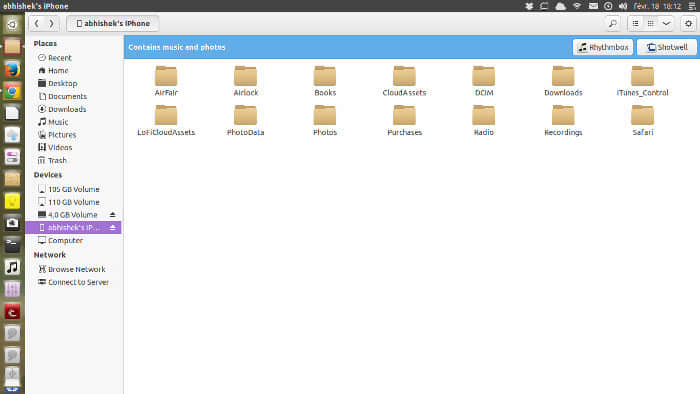Select the DCIM folder
This screenshot has height=394, width=700.
pos(484,81)
